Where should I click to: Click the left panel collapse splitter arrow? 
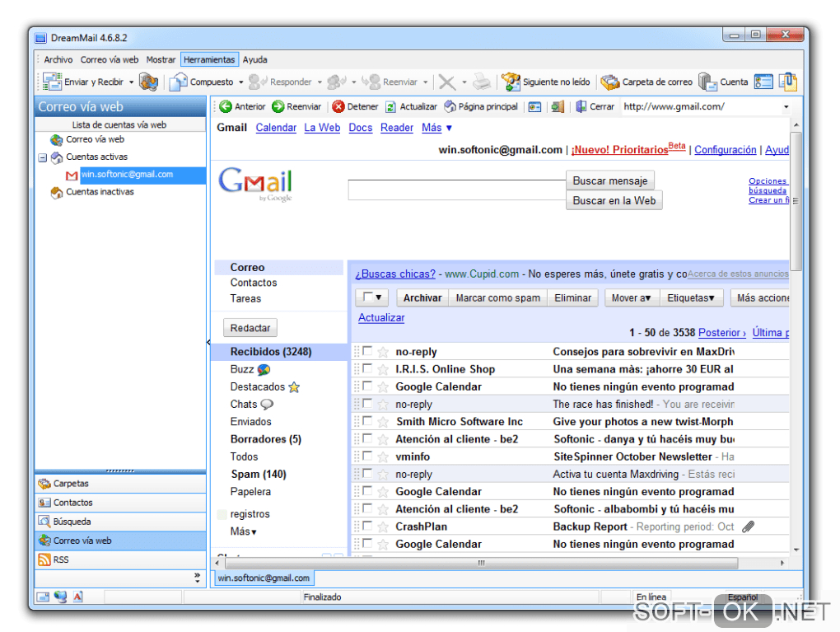click(x=208, y=342)
